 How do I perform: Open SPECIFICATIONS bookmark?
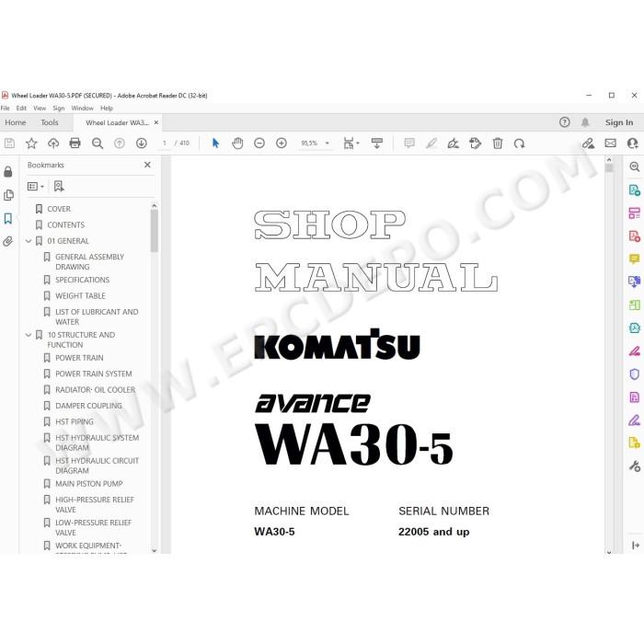[82, 280]
